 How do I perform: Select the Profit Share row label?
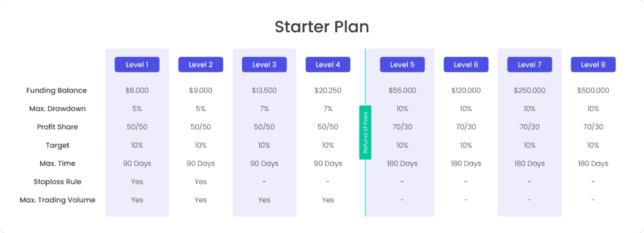click(x=57, y=127)
